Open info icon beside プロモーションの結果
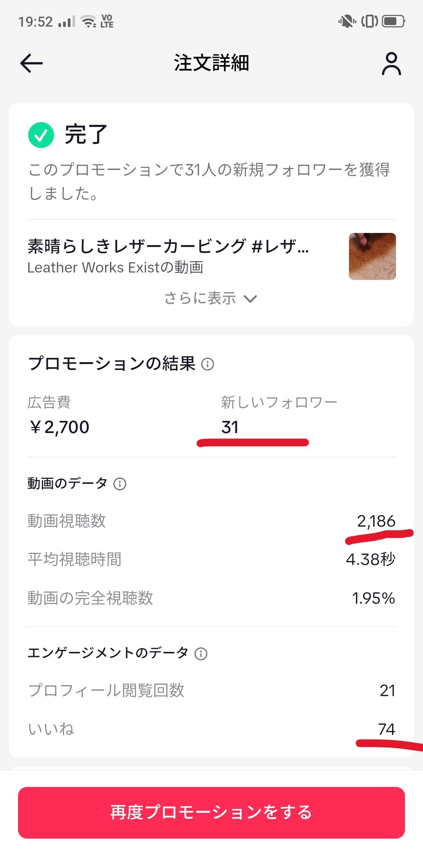Viewport: 423px width, 868px height. (208, 364)
